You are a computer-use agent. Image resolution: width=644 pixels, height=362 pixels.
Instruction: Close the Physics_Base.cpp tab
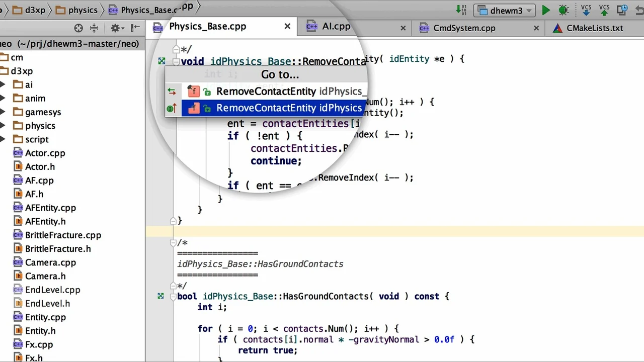coord(287,26)
